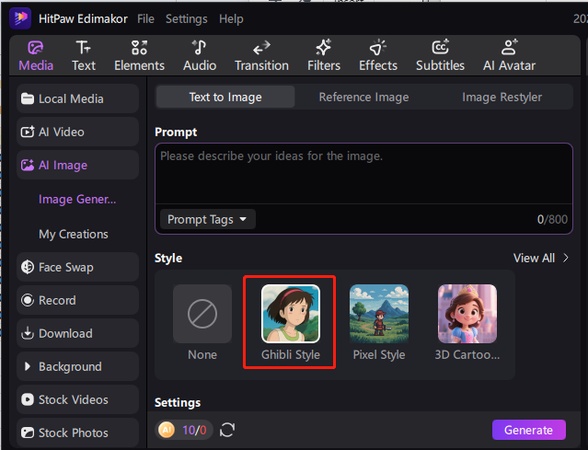Select Stock Videos in the sidebar
Image resolution: width=588 pixels, height=450 pixels.
78,399
